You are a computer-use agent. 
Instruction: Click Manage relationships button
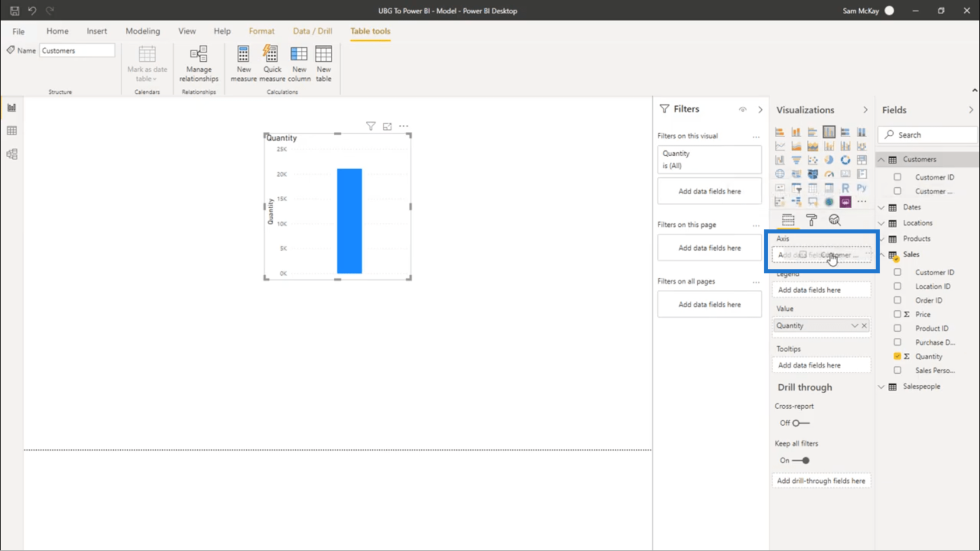(199, 64)
